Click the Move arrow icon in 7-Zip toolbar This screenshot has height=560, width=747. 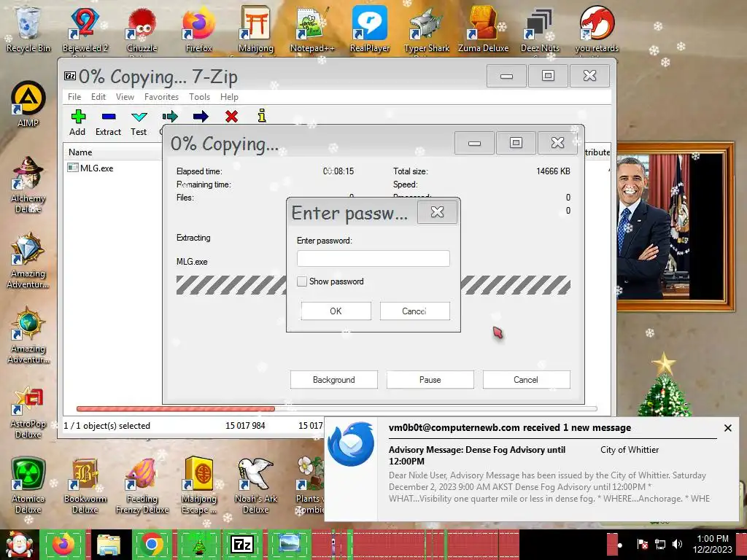pyautogui.click(x=201, y=116)
